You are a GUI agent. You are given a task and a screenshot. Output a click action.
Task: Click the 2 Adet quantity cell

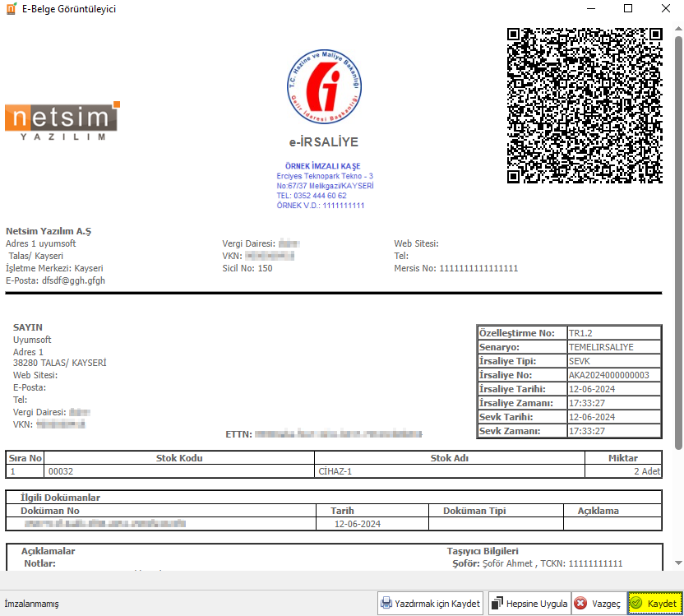coord(623,471)
